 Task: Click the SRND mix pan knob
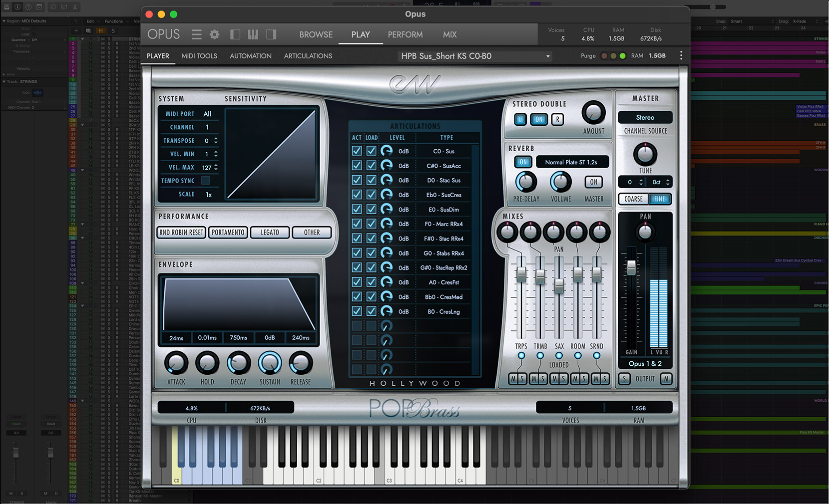click(x=599, y=232)
